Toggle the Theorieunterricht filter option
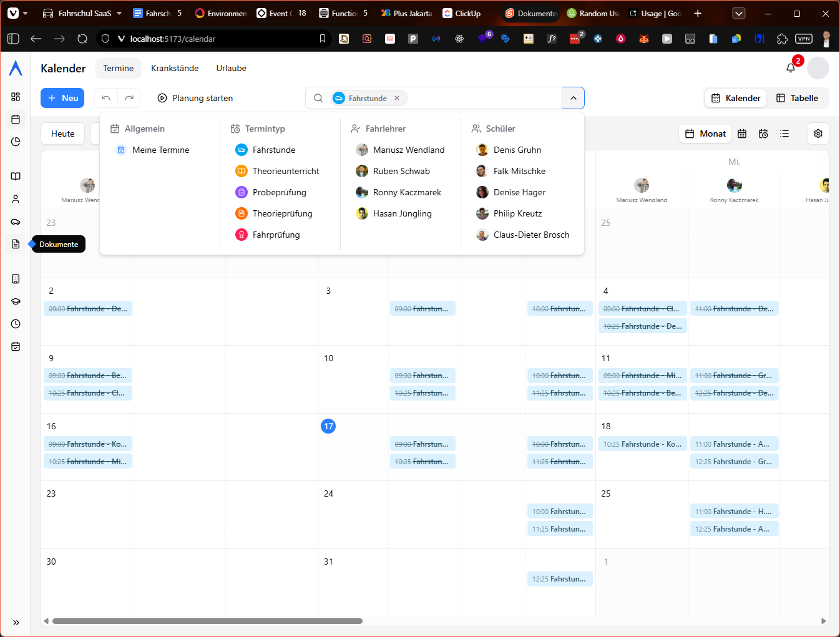This screenshot has height=637, width=840. (285, 171)
